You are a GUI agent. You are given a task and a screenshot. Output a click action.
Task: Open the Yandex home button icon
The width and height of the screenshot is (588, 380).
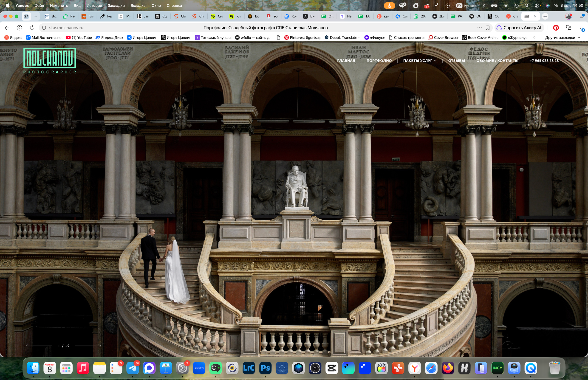click(x=20, y=28)
